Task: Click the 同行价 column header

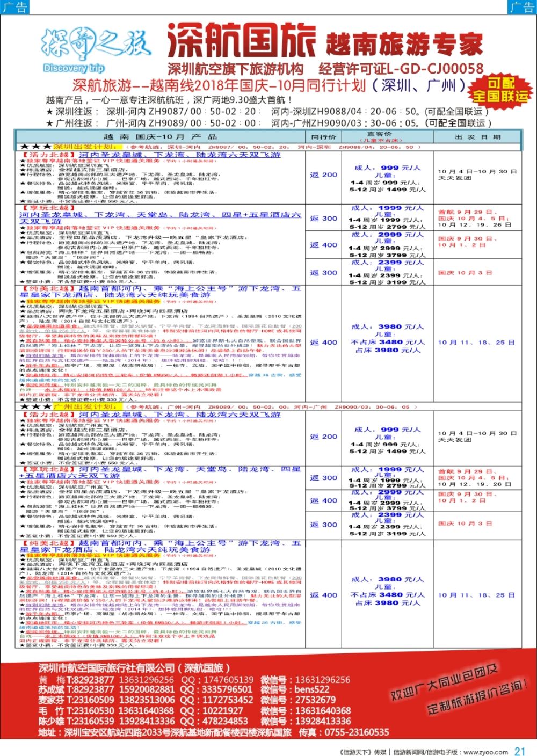Action: point(323,137)
